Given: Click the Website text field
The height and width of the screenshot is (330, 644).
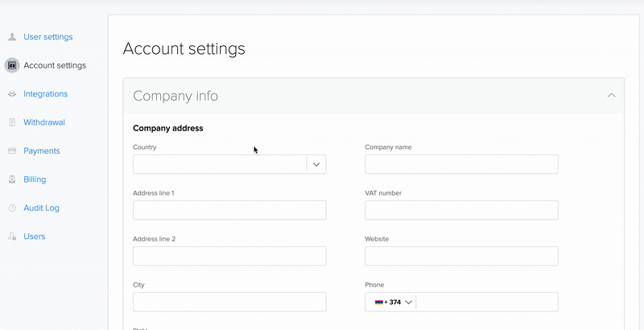Looking at the screenshot, I should tap(461, 256).
